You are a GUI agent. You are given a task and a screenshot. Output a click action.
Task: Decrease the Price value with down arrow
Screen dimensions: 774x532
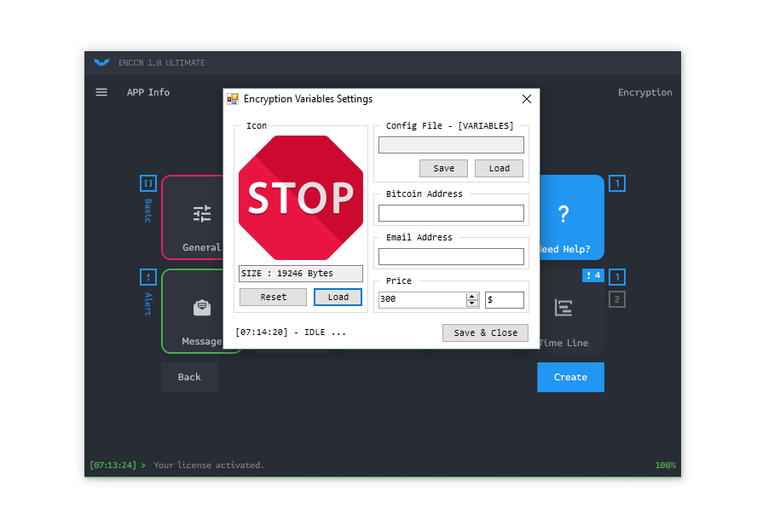pyautogui.click(x=472, y=304)
